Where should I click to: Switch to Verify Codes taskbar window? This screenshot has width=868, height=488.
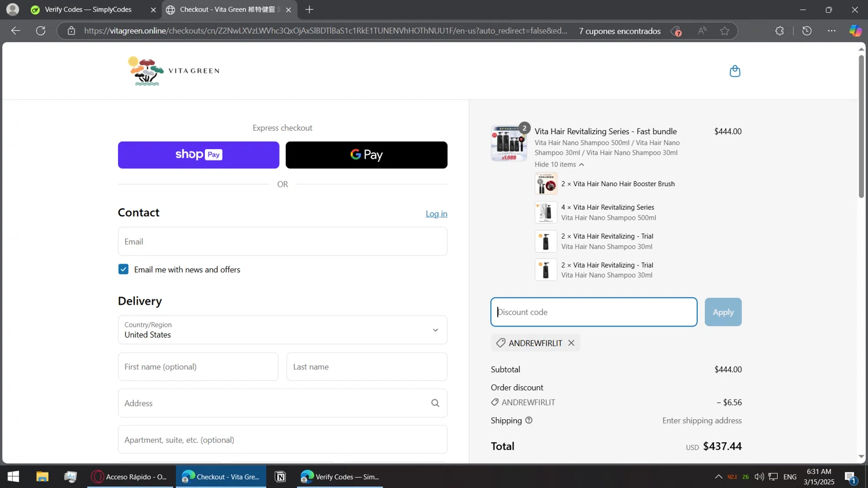(x=340, y=476)
